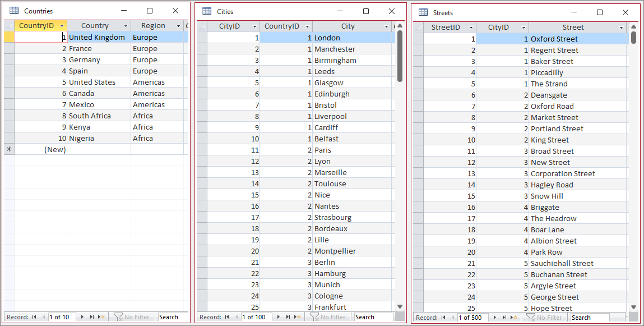Open CountryID column dropdown in Countries table
Screen dimensions: 644x326
(x=62, y=26)
